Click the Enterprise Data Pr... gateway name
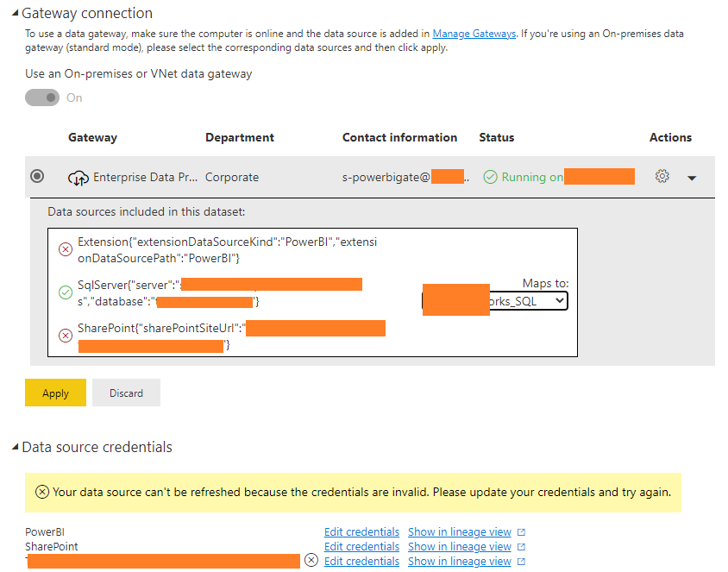 pos(145,178)
